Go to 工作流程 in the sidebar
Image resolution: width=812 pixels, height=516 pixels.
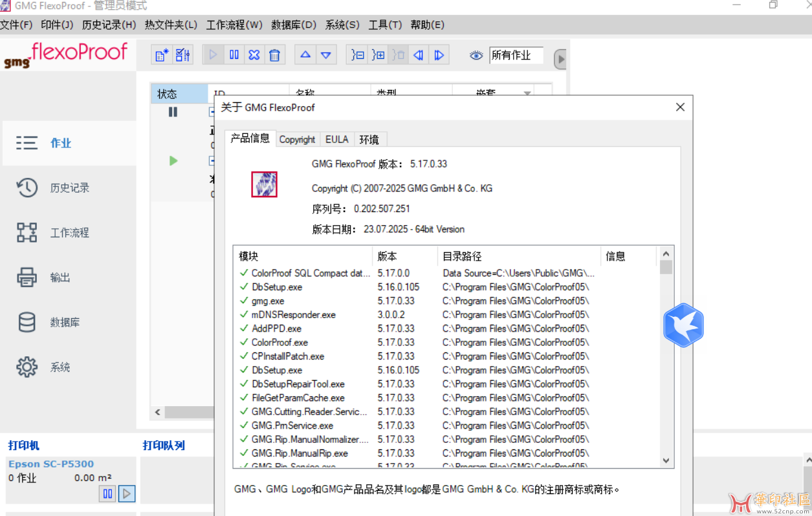tap(68, 233)
